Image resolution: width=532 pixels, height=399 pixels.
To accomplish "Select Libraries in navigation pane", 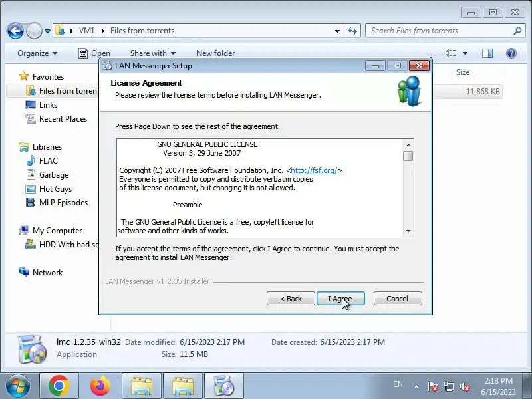I will coord(47,146).
